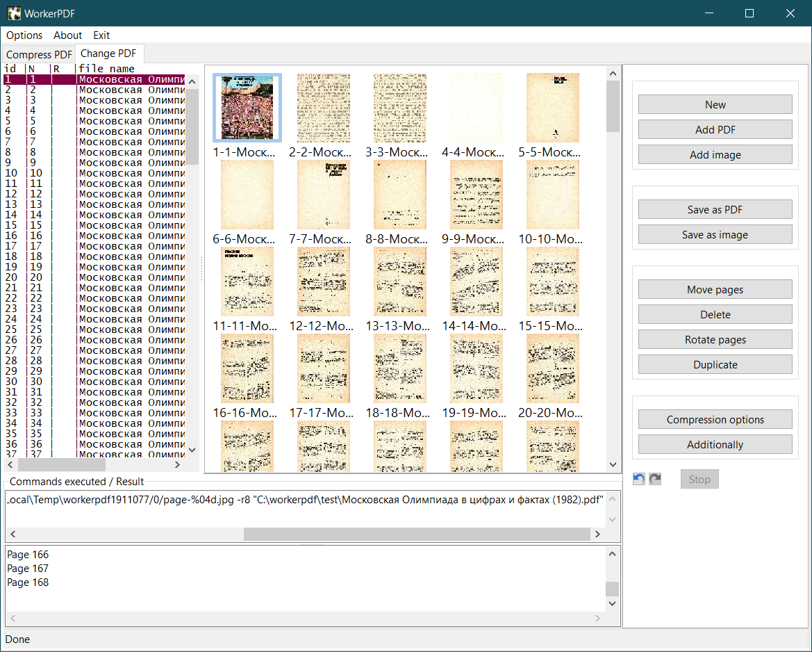Viewport: 812px width, 652px height.
Task: Click the 'Page 166' log line
Action: click(x=28, y=555)
